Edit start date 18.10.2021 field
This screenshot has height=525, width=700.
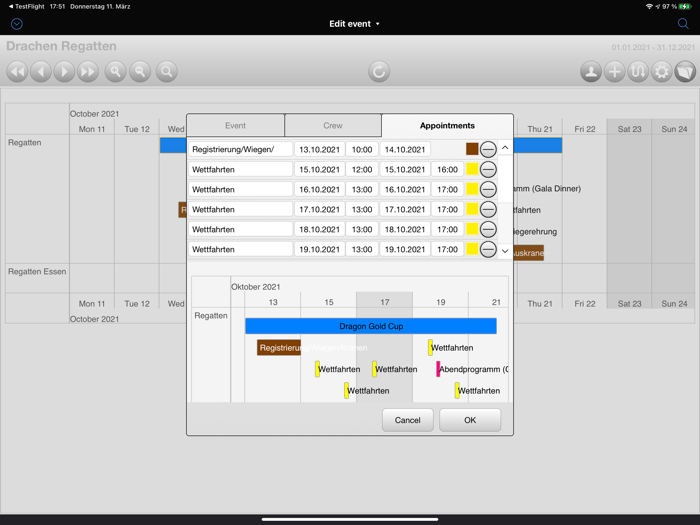tap(320, 229)
